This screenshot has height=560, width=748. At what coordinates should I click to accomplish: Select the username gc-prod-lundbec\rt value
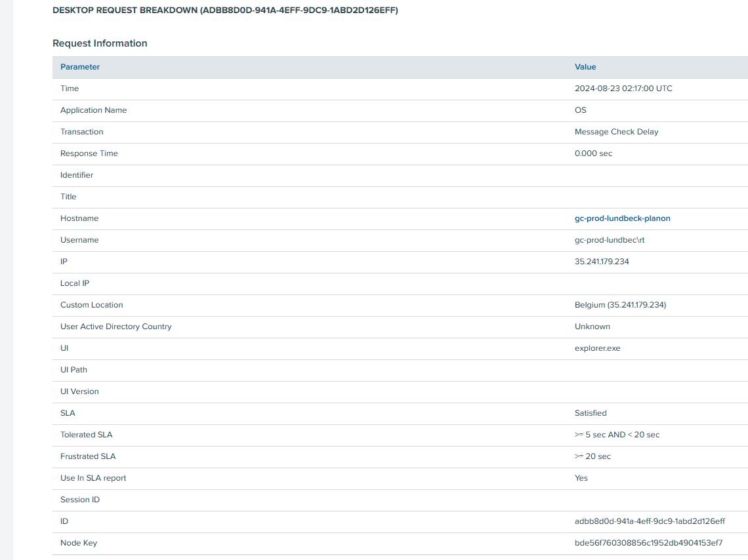(610, 240)
